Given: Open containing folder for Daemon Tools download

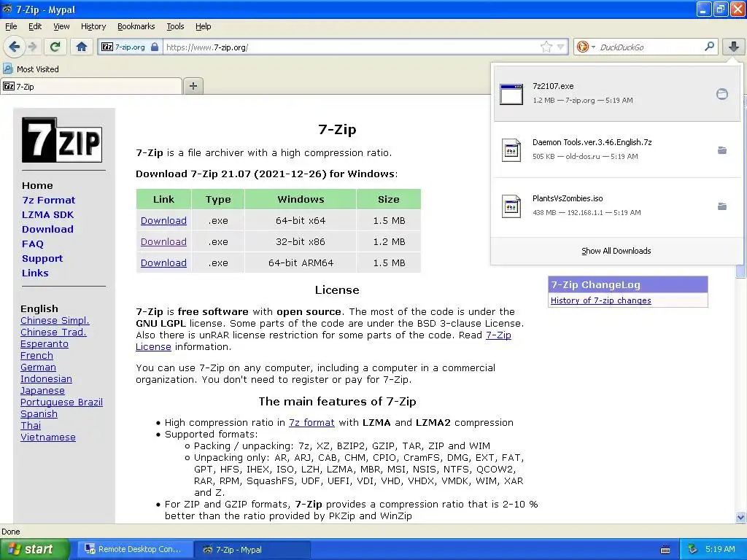Looking at the screenshot, I should [722, 150].
